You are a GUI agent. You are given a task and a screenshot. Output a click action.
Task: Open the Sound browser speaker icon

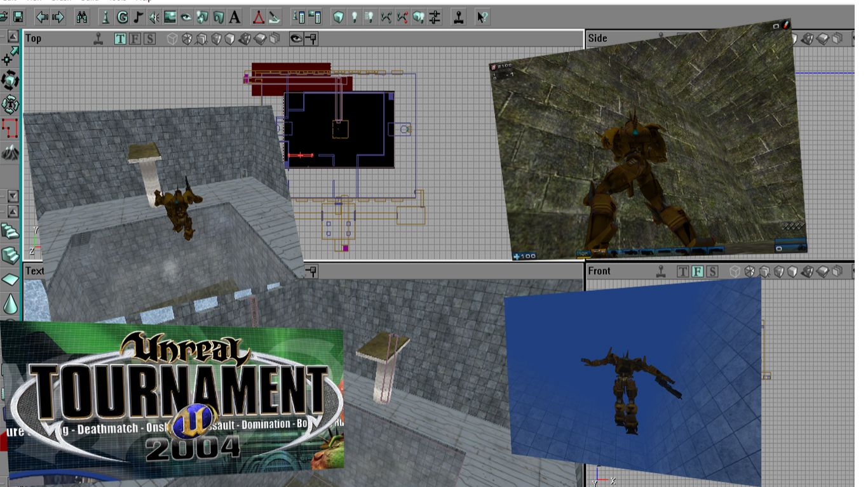pyautogui.click(x=154, y=17)
